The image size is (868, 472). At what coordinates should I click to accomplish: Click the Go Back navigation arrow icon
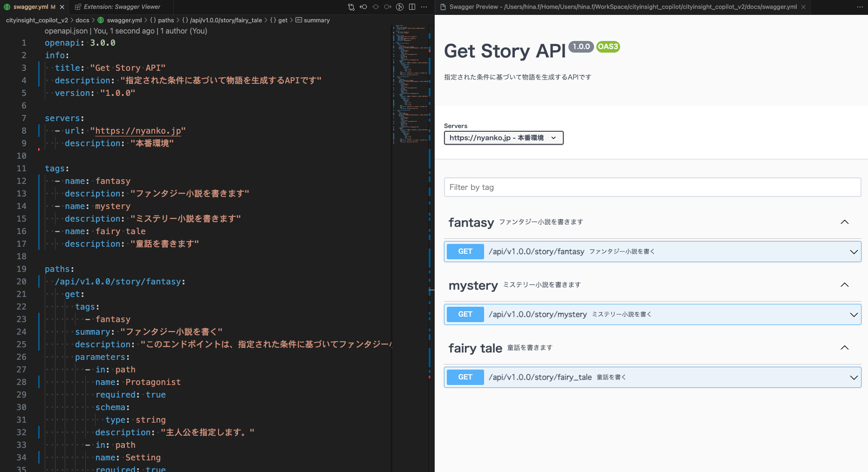click(364, 7)
